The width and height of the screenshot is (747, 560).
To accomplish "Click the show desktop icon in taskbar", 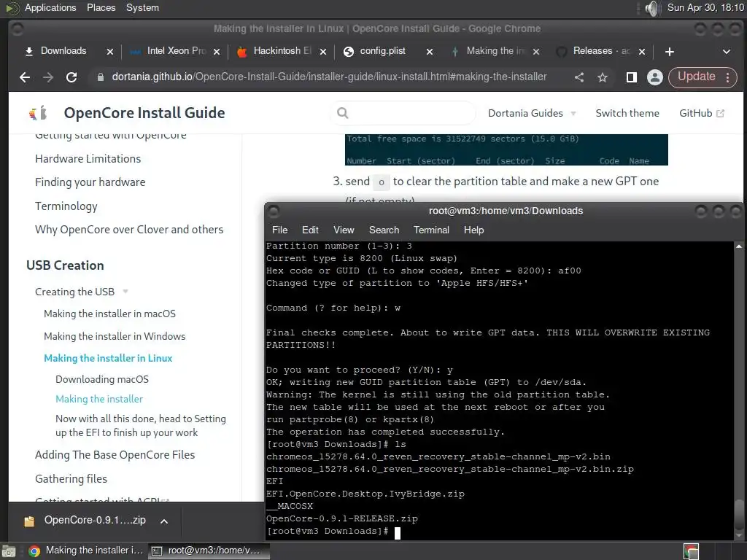I will pyautogui.click(x=9, y=551).
